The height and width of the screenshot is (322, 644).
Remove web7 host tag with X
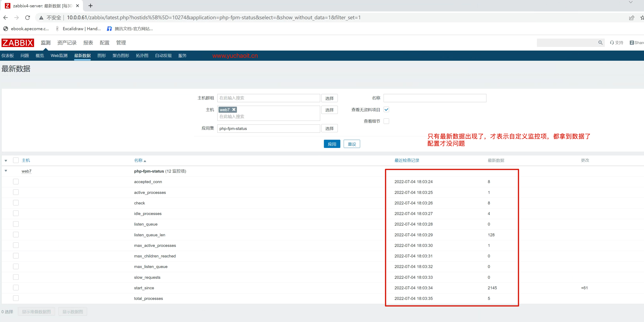pos(234,110)
